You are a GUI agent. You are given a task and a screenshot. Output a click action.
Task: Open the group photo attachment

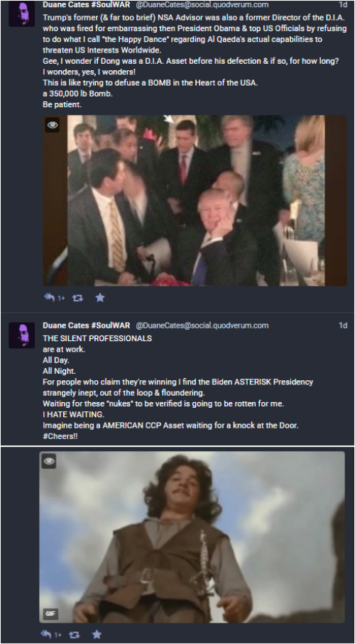point(195,201)
